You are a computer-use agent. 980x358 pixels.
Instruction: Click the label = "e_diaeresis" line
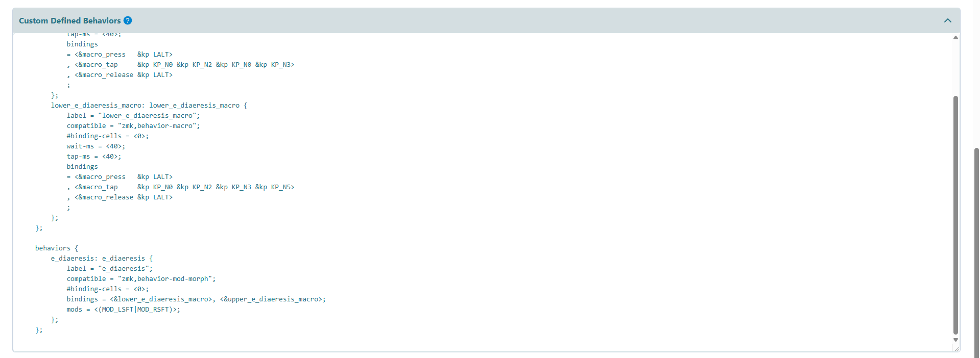tap(109, 269)
